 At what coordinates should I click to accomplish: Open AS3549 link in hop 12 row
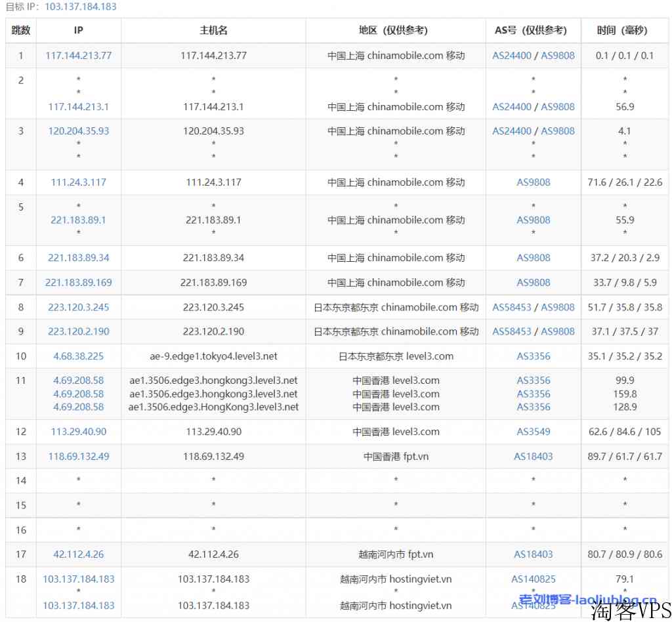tap(533, 431)
